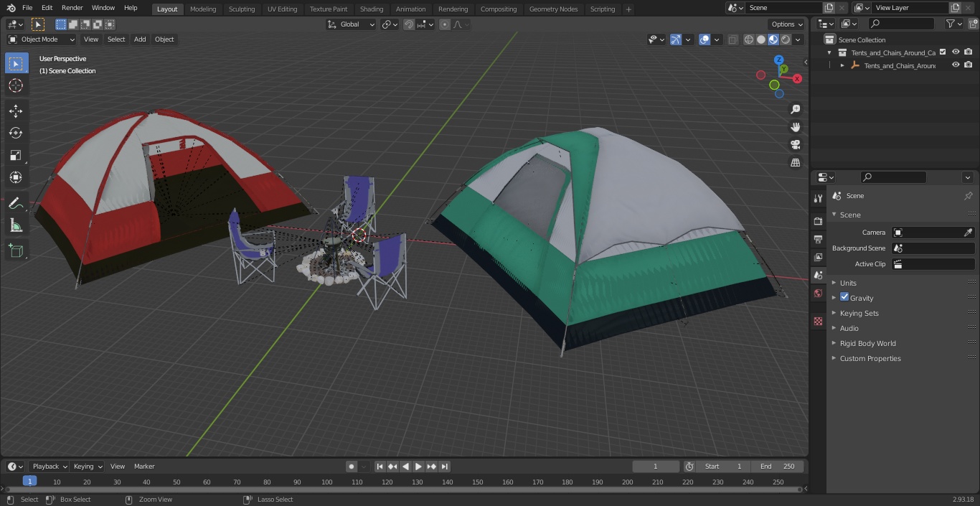Open the Render menu
The image size is (980, 506).
tap(72, 8)
